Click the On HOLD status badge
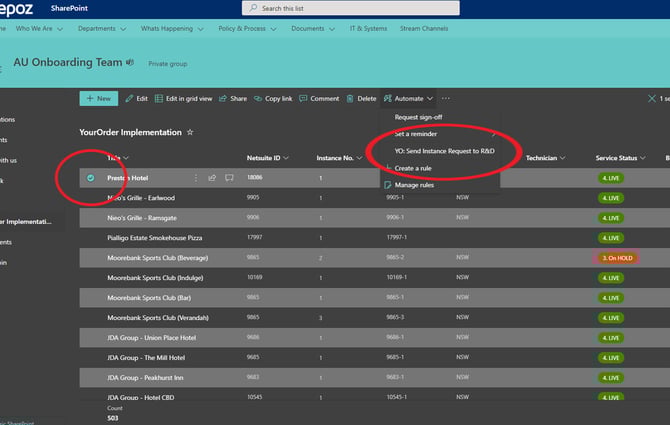 point(619,257)
